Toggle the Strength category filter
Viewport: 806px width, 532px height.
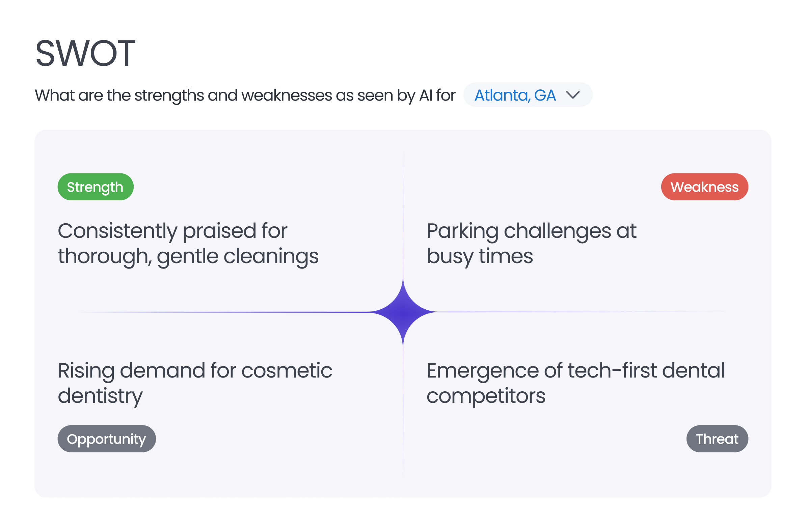pos(95,186)
